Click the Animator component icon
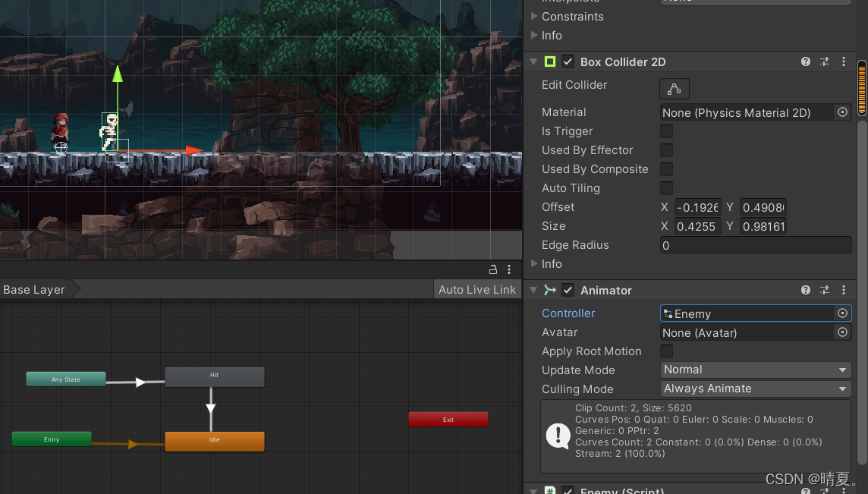The height and width of the screenshot is (494, 868). click(549, 290)
